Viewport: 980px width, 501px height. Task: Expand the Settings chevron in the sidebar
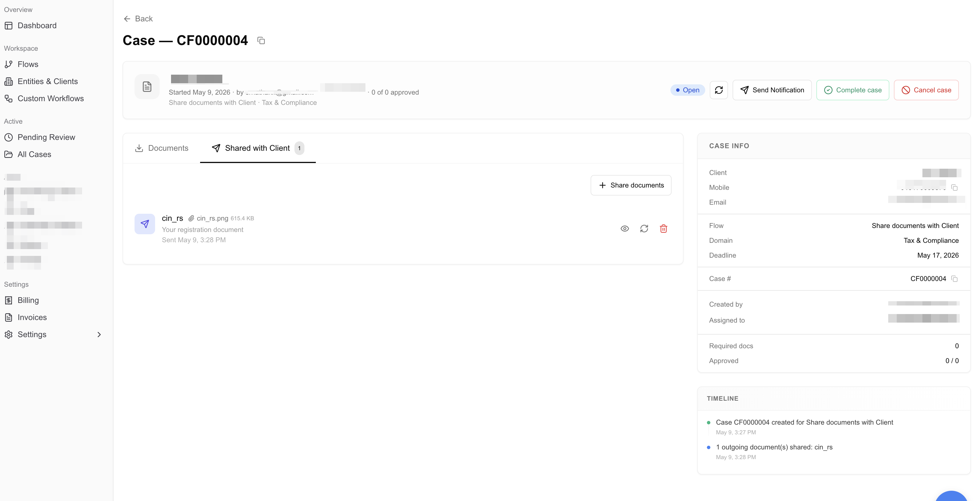click(99, 335)
